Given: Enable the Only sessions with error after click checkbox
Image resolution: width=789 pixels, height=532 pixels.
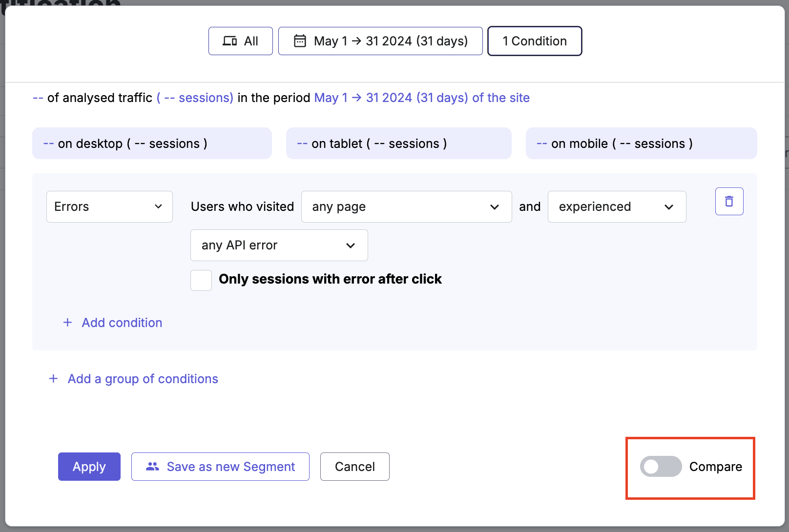Looking at the screenshot, I should click(x=201, y=280).
